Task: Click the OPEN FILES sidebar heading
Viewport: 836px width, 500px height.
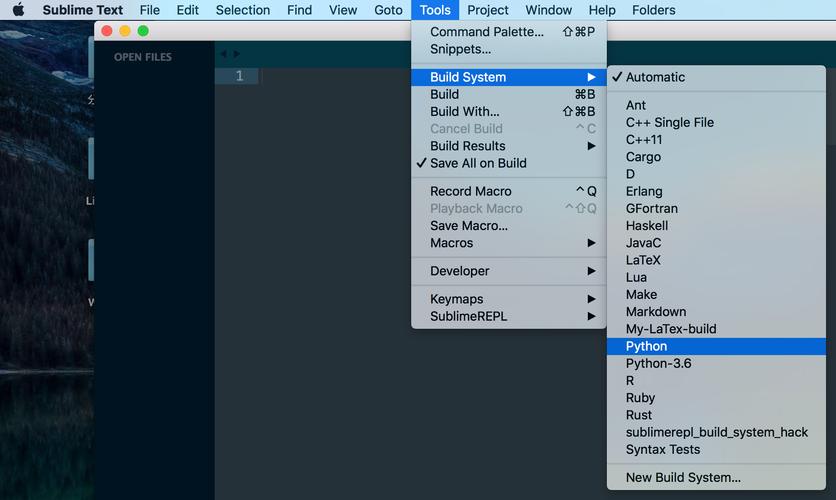Action: (x=143, y=57)
